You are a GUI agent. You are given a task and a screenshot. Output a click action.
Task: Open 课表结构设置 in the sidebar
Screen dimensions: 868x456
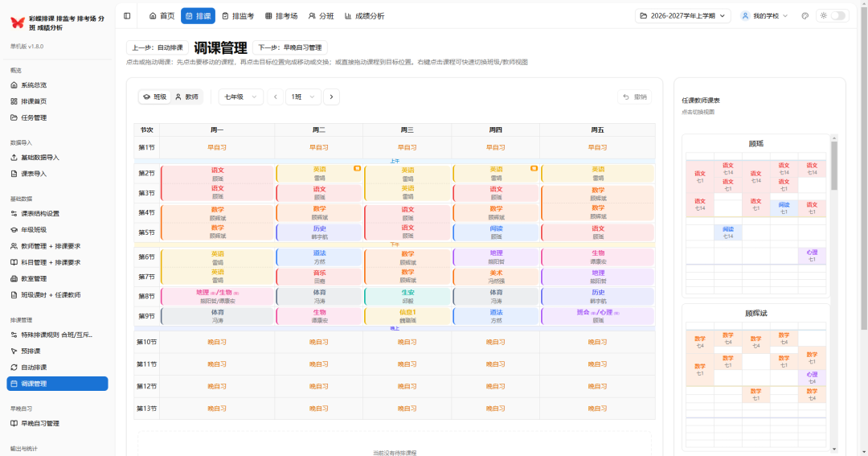(58, 213)
